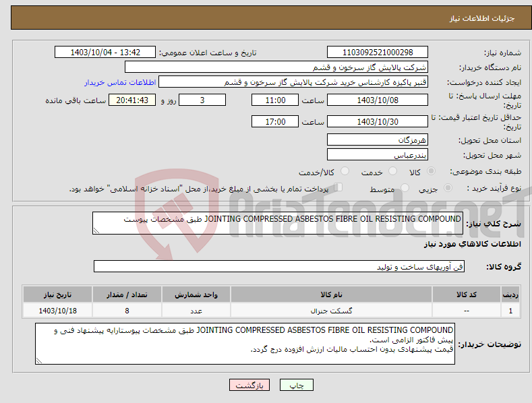Image resolution: width=532 pixels, height=403 pixels.
Task: Select the خدمت radio button
Action: (x=392, y=171)
